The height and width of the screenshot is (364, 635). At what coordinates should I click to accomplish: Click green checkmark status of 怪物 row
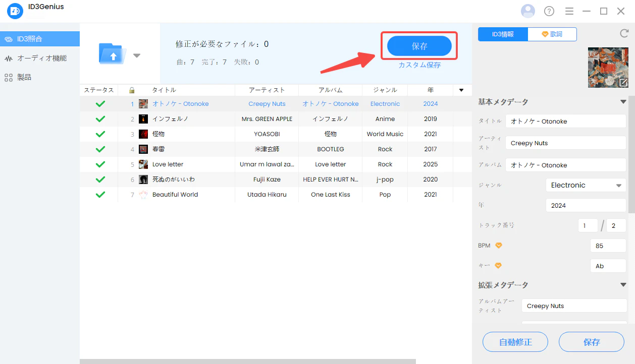coord(100,134)
